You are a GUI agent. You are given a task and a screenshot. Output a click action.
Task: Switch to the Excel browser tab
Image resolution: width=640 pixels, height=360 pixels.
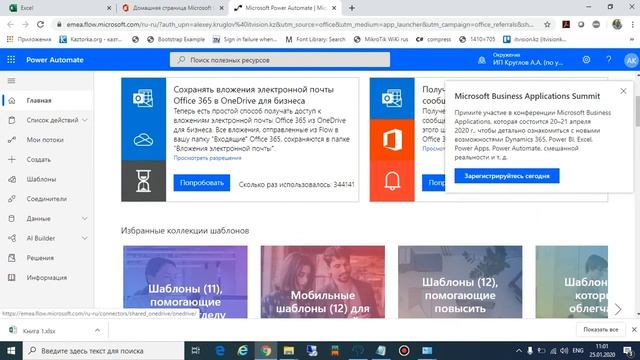[58, 8]
